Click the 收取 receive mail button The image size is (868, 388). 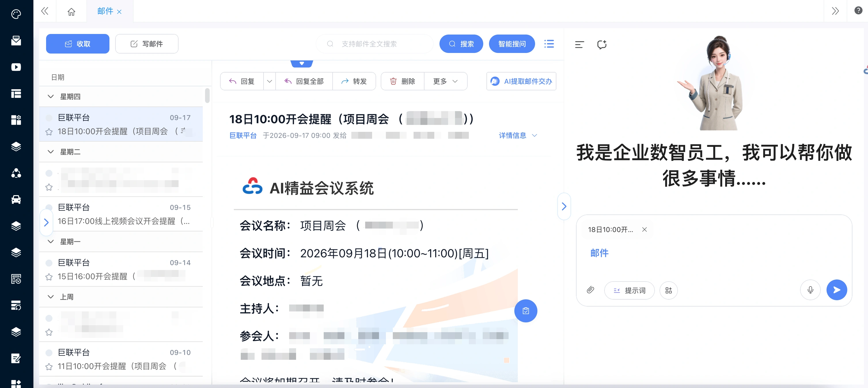point(77,44)
